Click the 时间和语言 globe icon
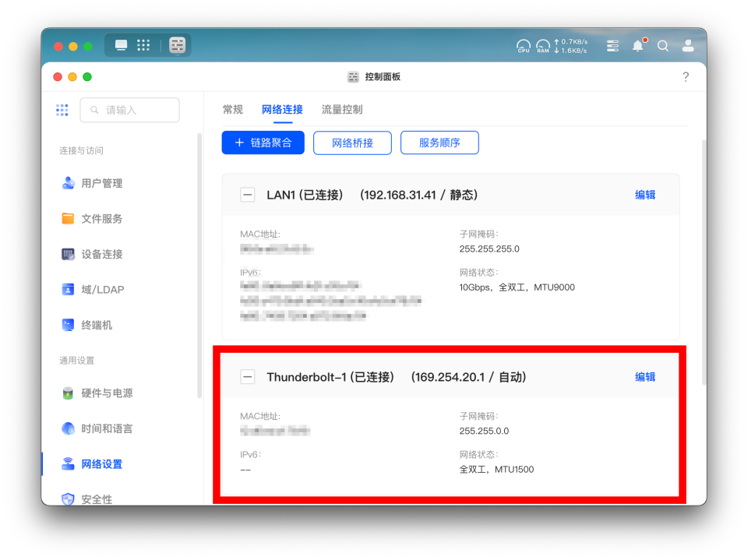 69,428
